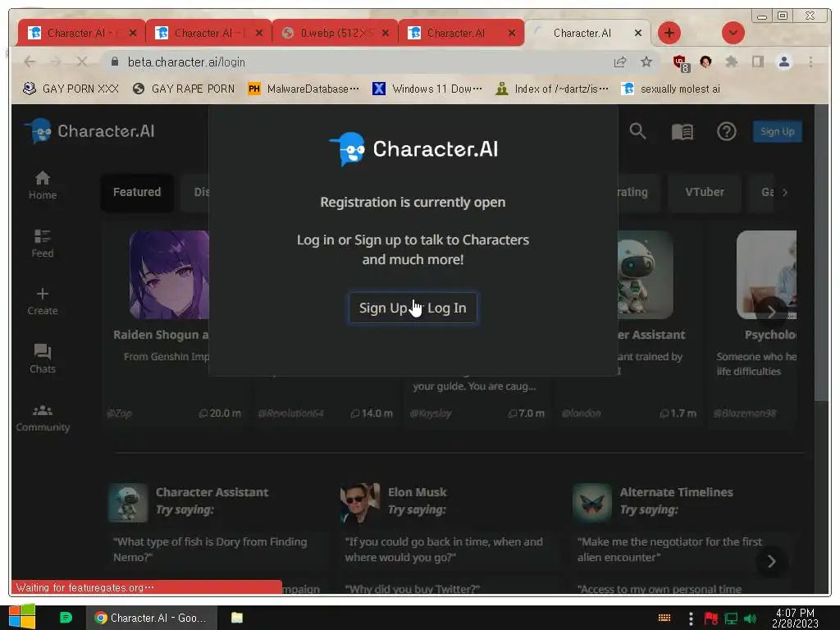840x630 pixels.
Task: Go back with the browser back arrow
Action: [x=30, y=62]
